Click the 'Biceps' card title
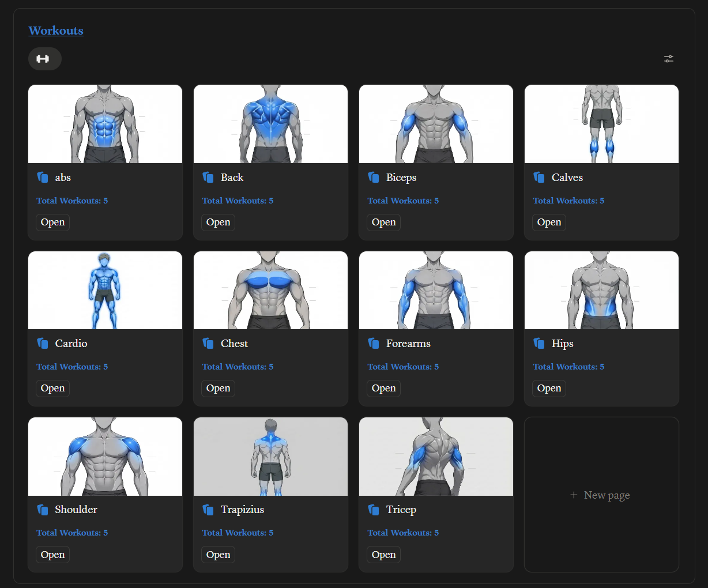 401,178
